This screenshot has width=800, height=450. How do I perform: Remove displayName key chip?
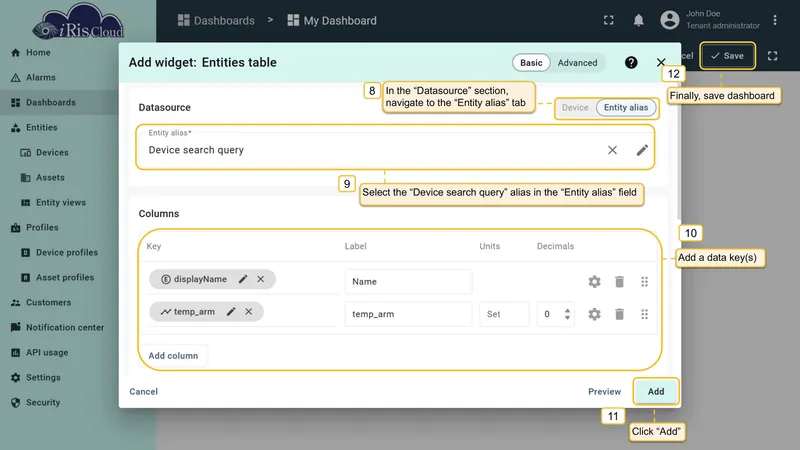click(261, 279)
